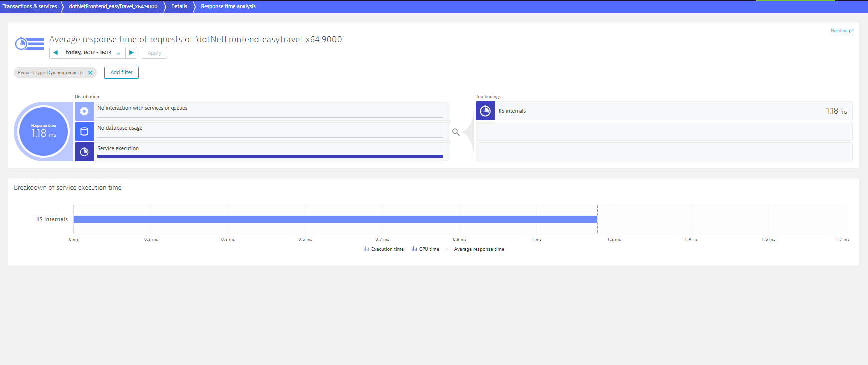The height and width of the screenshot is (365, 868).
Task: Go to previous time frame arrow
Action: (x=55, y=53)
